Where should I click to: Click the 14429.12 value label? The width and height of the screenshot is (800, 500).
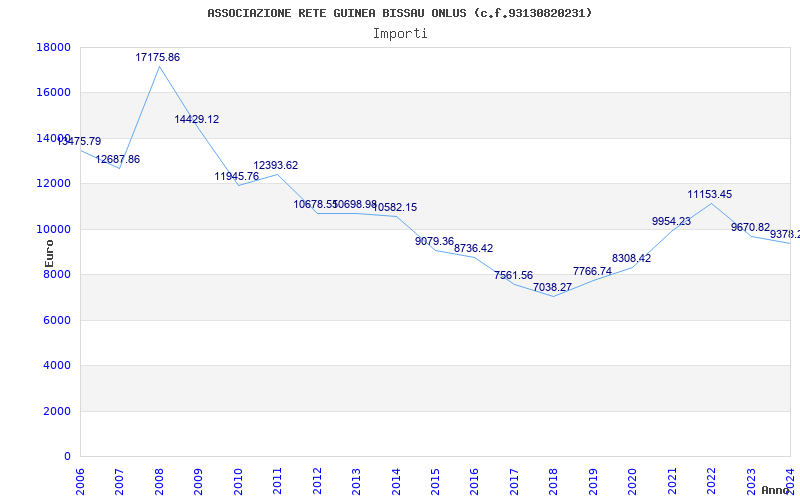point(196,119)
